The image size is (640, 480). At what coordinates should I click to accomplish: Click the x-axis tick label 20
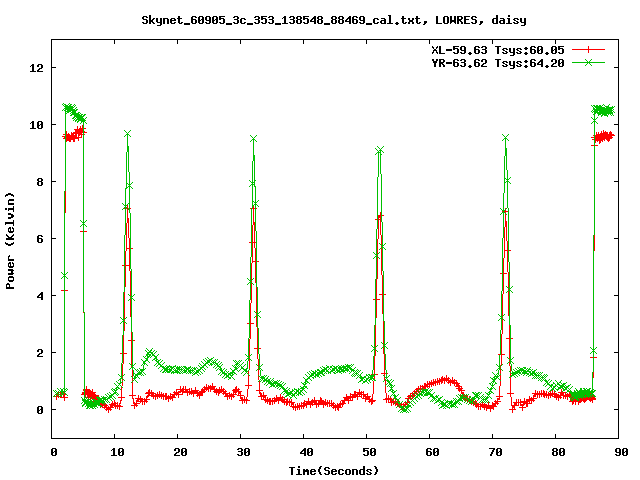point(180,452)
